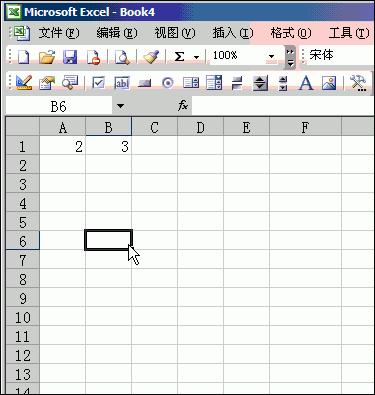Select the Option Button control tool
Viewport: 375px width, 395px height.
168,83
